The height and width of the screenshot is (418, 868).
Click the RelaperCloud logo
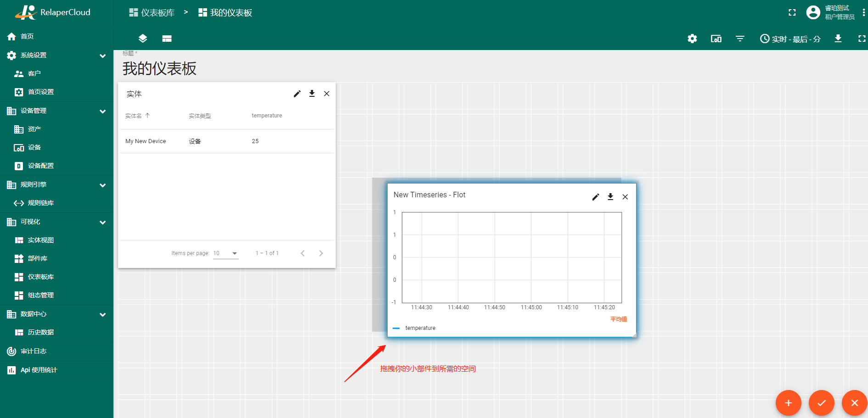coord(53,12)
